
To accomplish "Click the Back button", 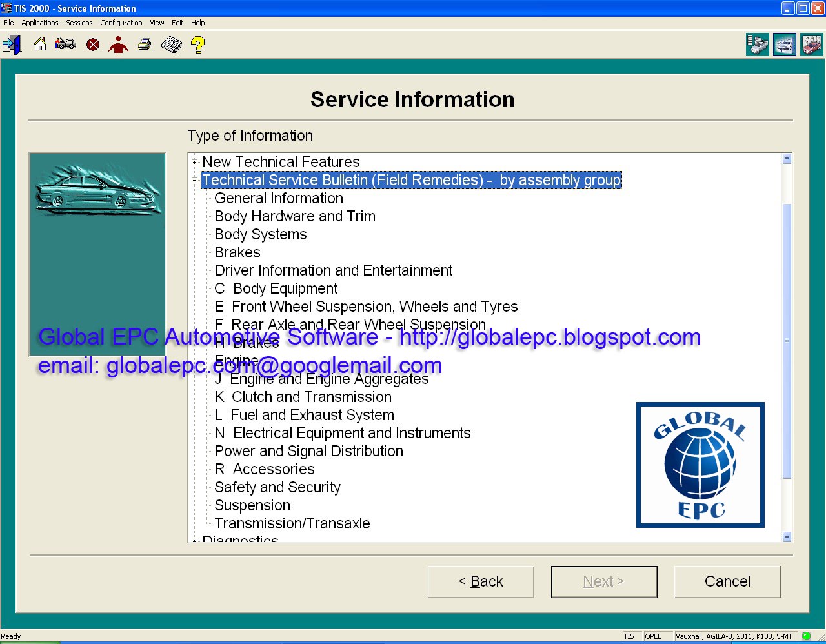I will coord(481,581).
